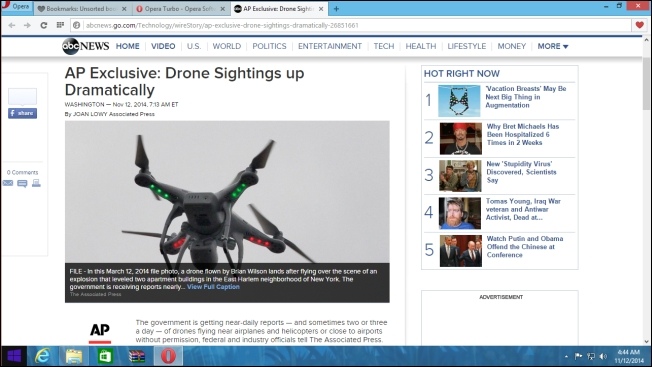Expand the MORE navigation dropdown
652x367 pixels.
pyautogui.click(x=553, y=46)
